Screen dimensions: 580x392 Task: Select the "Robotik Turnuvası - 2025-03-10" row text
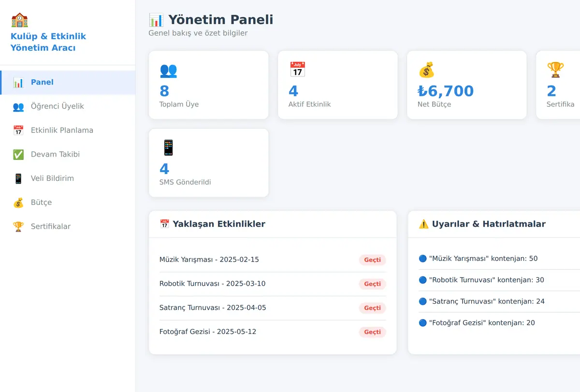tap(213, 284)
